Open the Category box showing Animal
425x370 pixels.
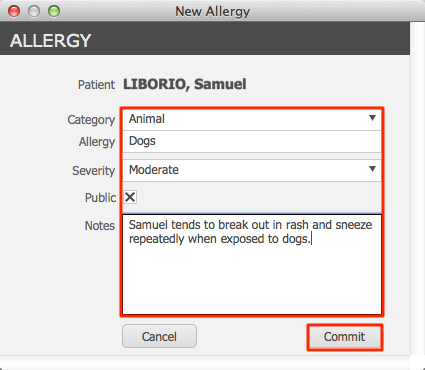pyautogui.click(x=252, y=119)
